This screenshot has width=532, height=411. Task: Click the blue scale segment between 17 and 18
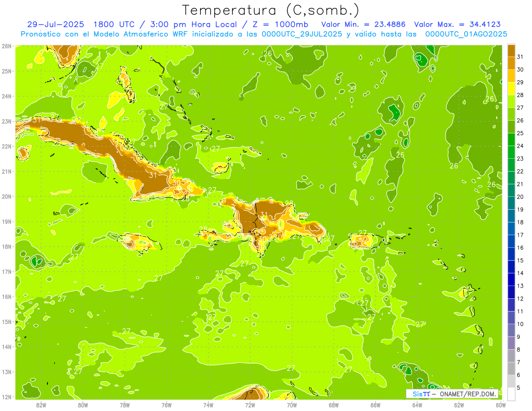tap(511, 228)
